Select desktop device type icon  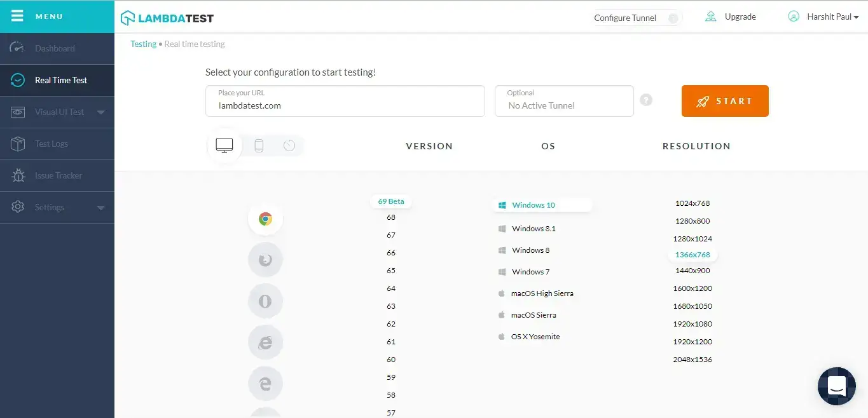[224, 145]
